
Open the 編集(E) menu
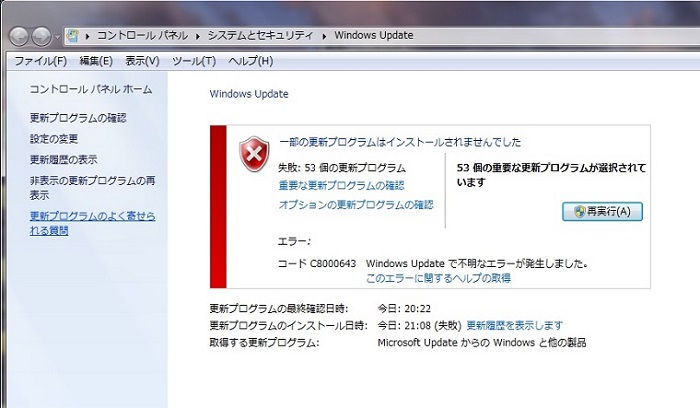96,61
